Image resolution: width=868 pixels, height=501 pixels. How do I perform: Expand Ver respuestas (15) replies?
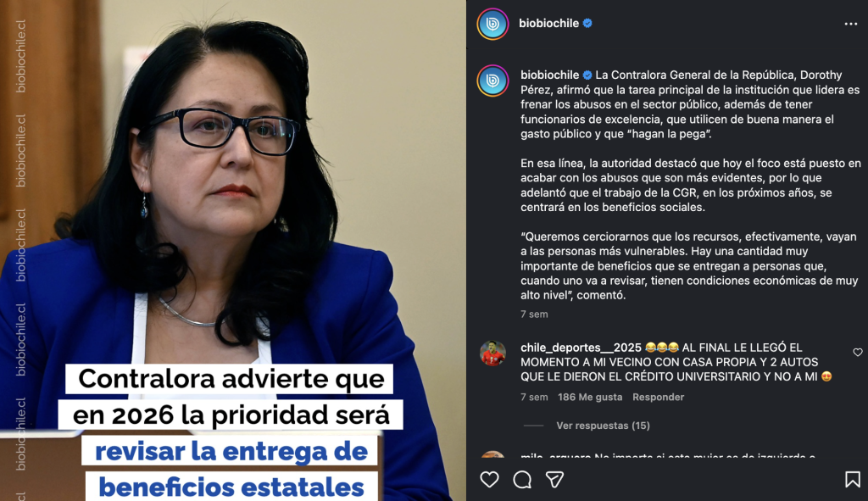coord(603,426)
